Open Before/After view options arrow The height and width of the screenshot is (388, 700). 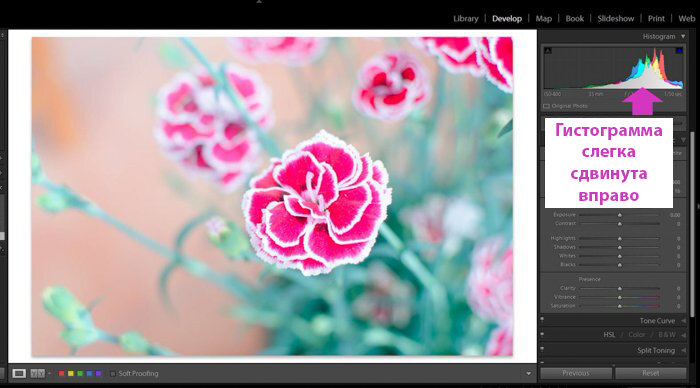pos(49,373)
